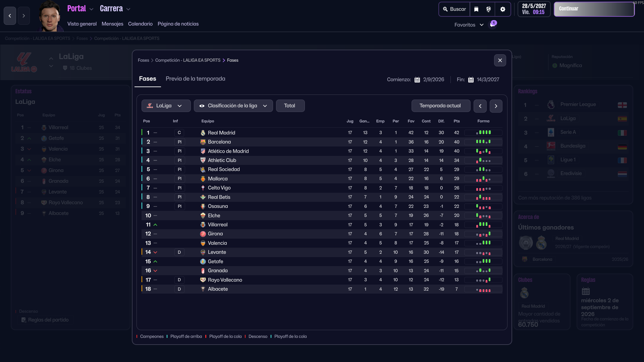
Task: Open the Calendario menu item
Action: point(140,24)
